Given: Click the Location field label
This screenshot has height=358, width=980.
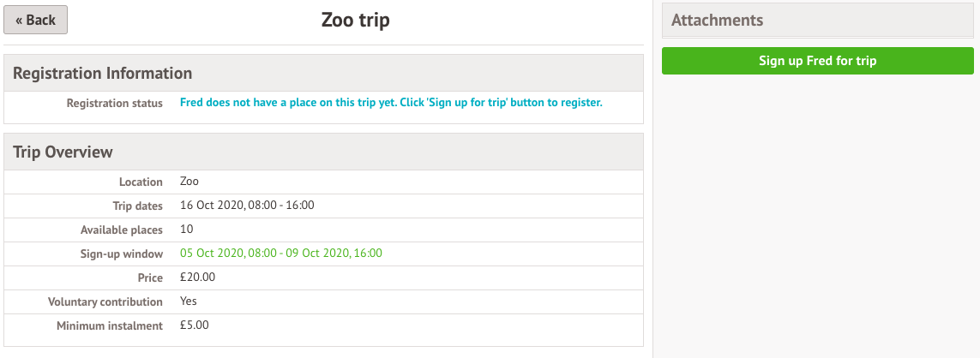Looking at the screenshot, I should point(141,182).
